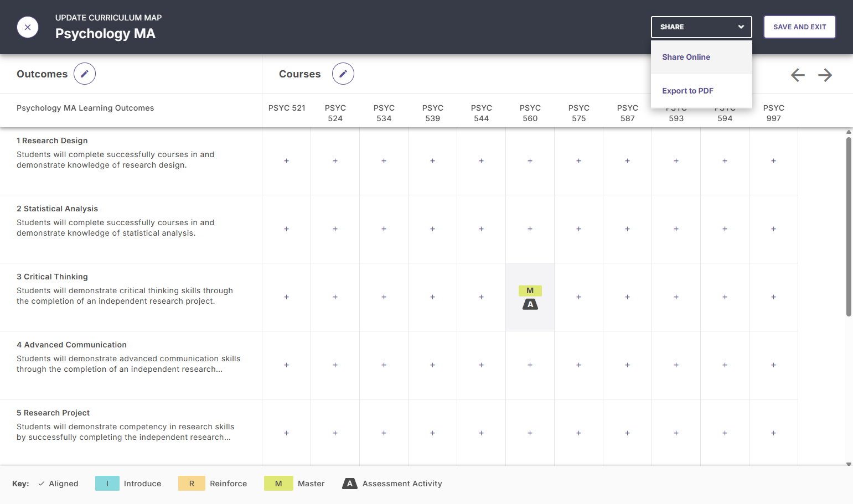Choose Export to PDF option
The height and width of the screenshot is (504, 853).
(x=701, y=91)
